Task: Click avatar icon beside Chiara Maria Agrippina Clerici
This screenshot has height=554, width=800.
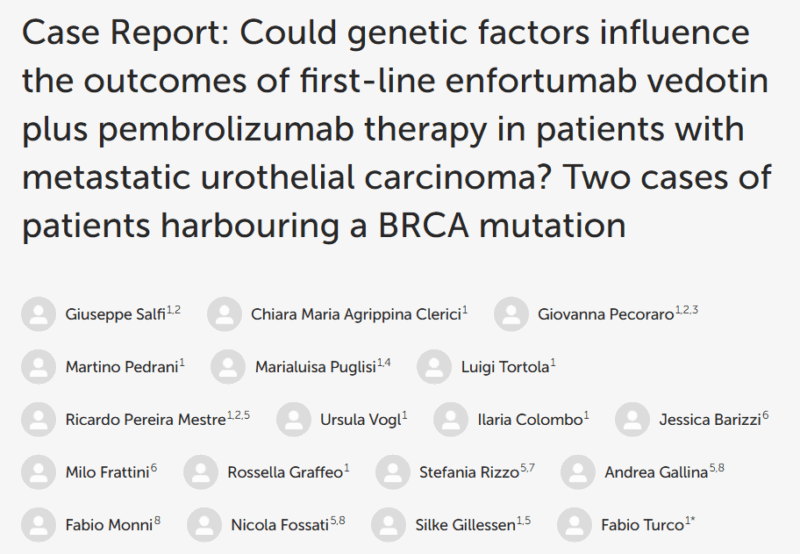Action: (x=224, y=314)
